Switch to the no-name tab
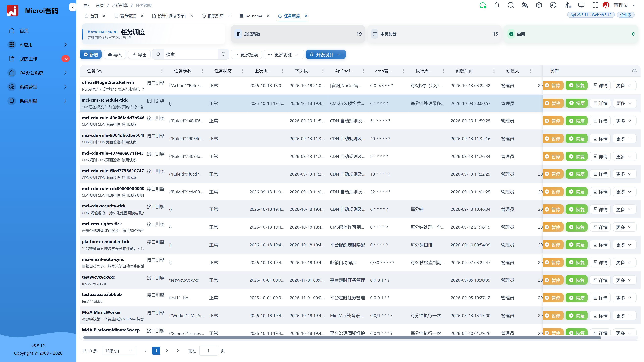Viewport: 644px width, 362px height. 251,16
